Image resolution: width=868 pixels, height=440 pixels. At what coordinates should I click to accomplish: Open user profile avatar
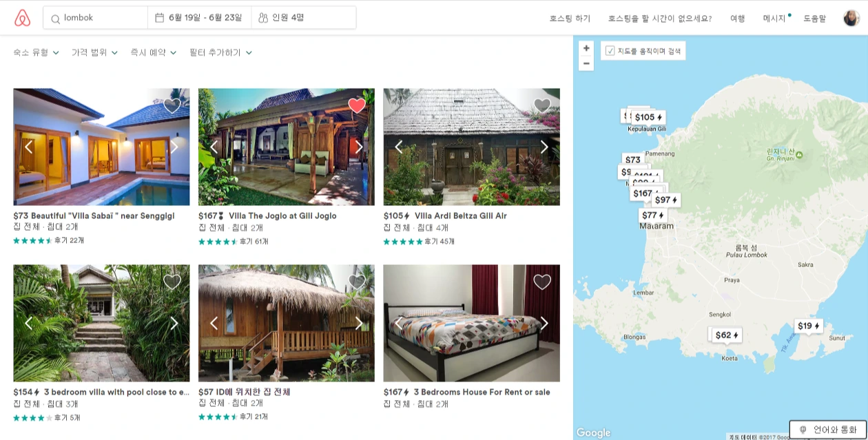click(851, 18)
